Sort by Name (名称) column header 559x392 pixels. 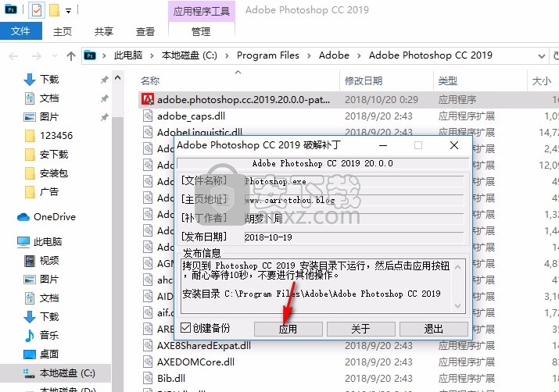click(x=150, y=81)
